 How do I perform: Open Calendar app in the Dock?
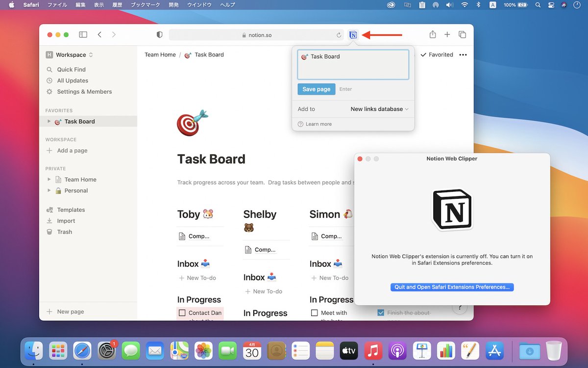point(252,351)
